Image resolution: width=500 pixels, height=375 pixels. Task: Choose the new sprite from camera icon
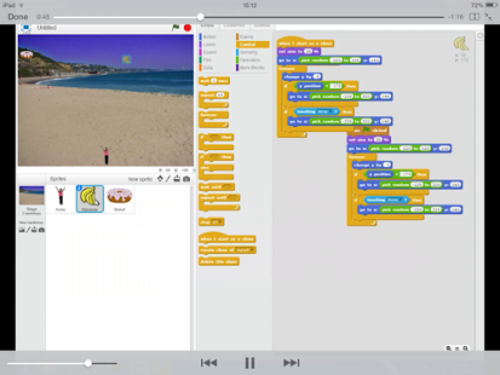pyautogui.click(x=187, y=179)
